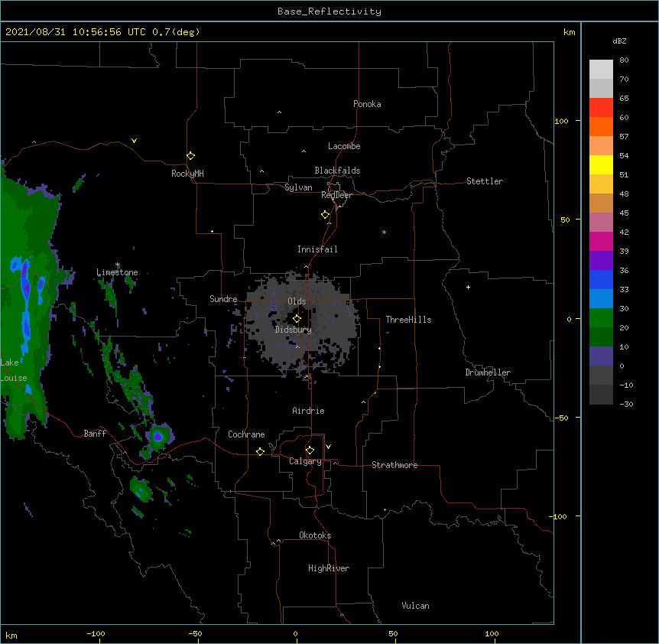Click the Strathmore map label
659x644 pixels.
click(394, 465)
